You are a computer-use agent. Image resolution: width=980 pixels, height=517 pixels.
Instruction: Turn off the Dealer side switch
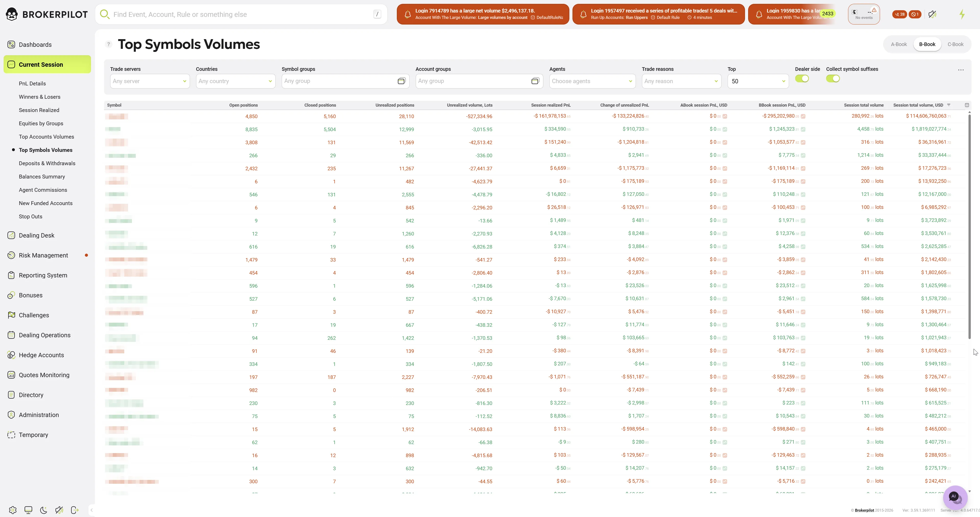pyautogui.click(x=802, y=79)
